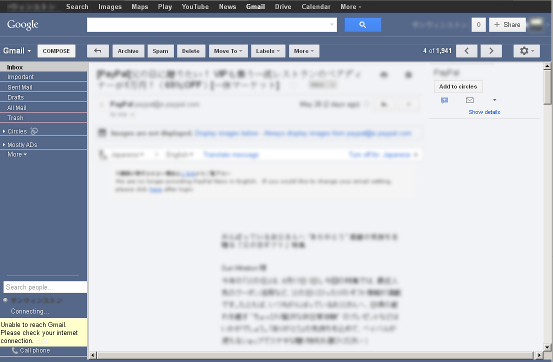Click the translate icon beside Japanese
The image size is (553, 362).
102,155
